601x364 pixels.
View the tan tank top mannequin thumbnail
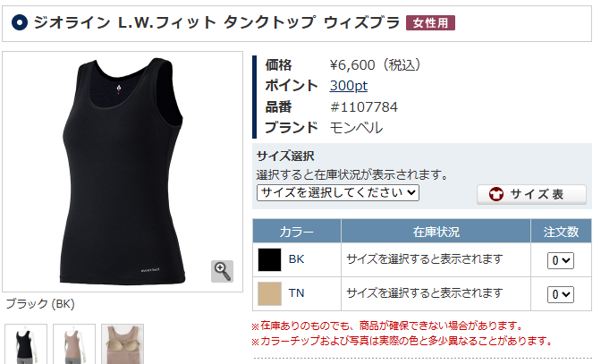click(x=74, y=344)
